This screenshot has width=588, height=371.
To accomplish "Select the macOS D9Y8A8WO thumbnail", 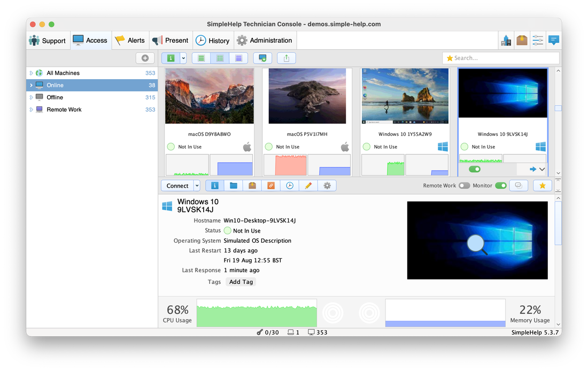I will tap(209, 96).
